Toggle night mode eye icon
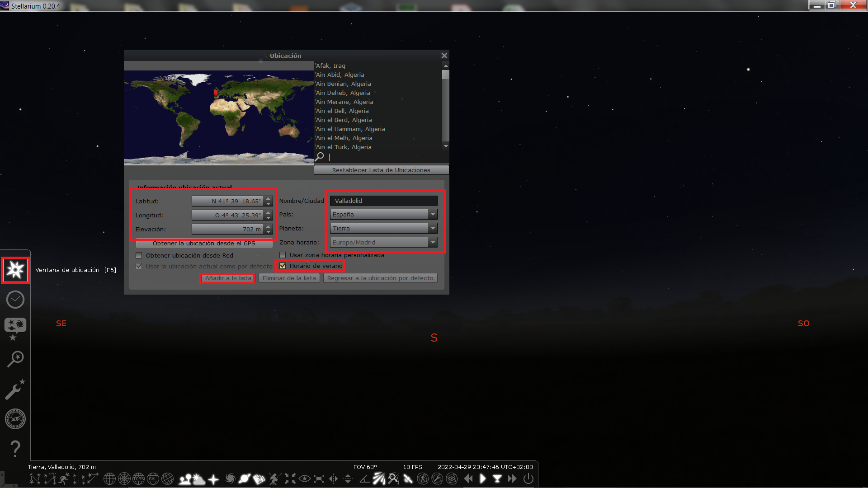The width and height of the screenshot is (868, 488). (x=305, y=479)
